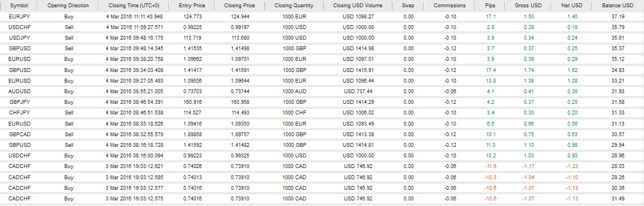Sort by Closing Quantity column header
Image resolution: width=644 pixels, height=206 pixels.
pyautogui.click(x=294, y=6)
